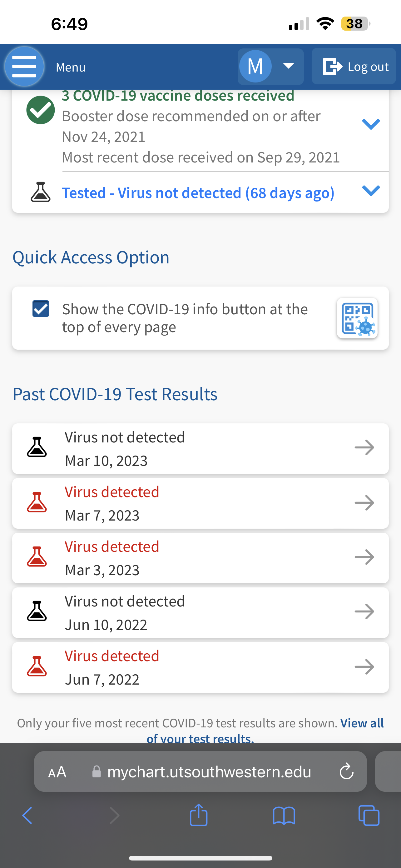Screen dimensions: 401x868
Task: Show Safari open tabs icon
Action: pyautogui.click(x=369, y=816)
